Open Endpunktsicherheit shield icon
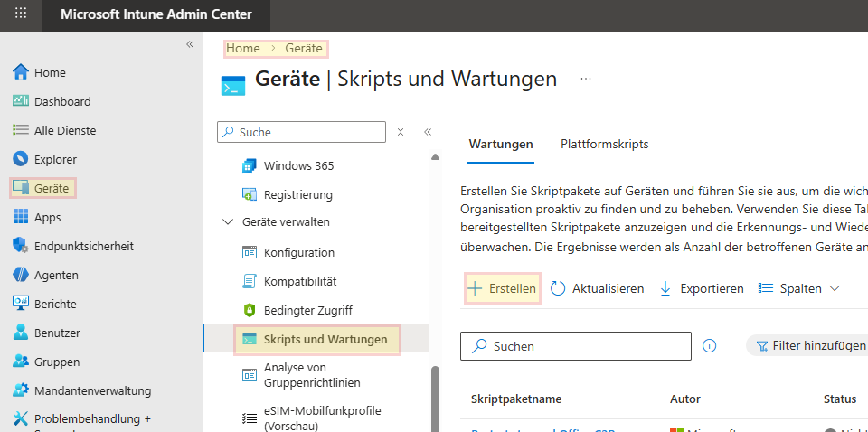868x432 pixels. (21, 246)
